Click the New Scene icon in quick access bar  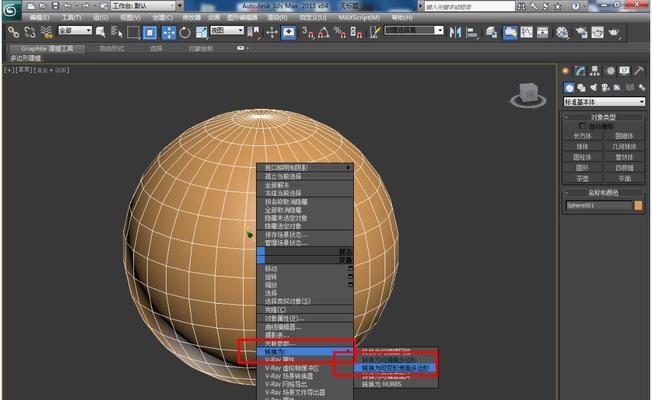(x=31, y=6)
